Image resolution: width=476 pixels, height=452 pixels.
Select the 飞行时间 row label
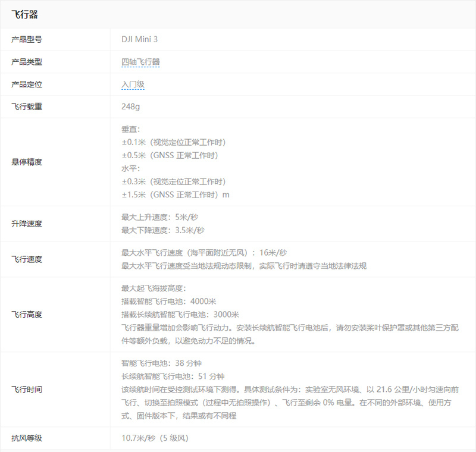point(27,390)
